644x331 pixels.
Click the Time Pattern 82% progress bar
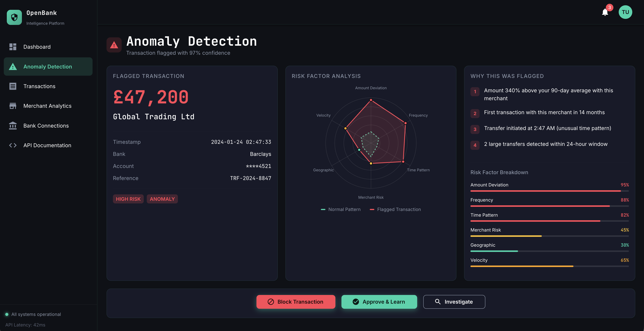[550, 221]
